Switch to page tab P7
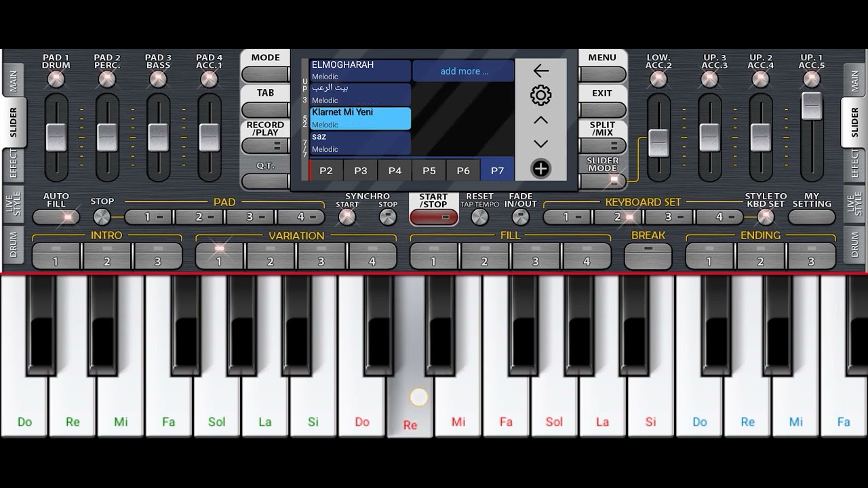868x488 pixels. click(x=498, y=170)
